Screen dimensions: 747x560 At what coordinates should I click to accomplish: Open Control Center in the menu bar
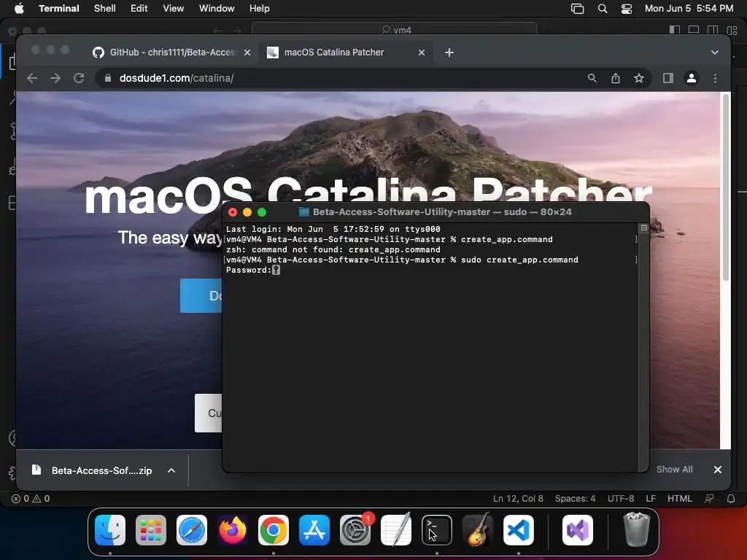point(627,9)
